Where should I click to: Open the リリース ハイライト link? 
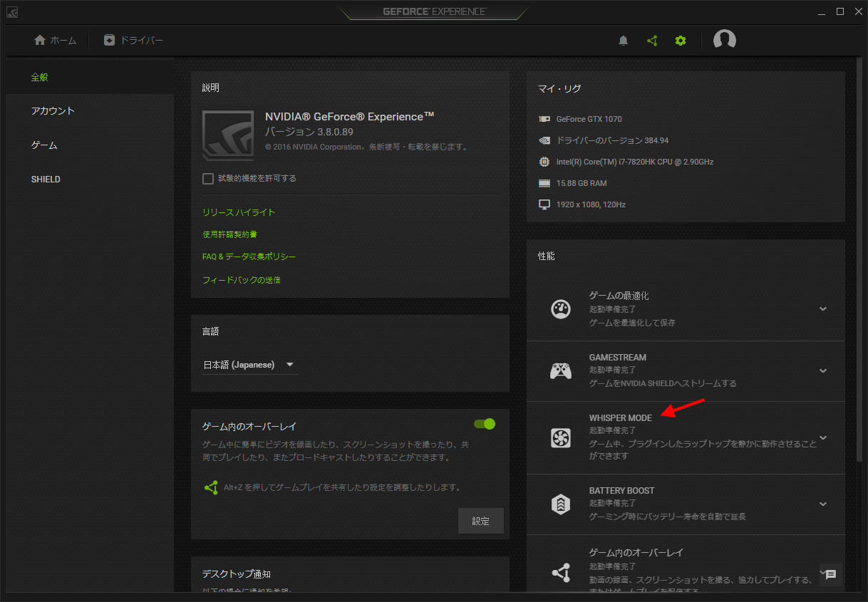pyautogui.click(x=239, y=212)
